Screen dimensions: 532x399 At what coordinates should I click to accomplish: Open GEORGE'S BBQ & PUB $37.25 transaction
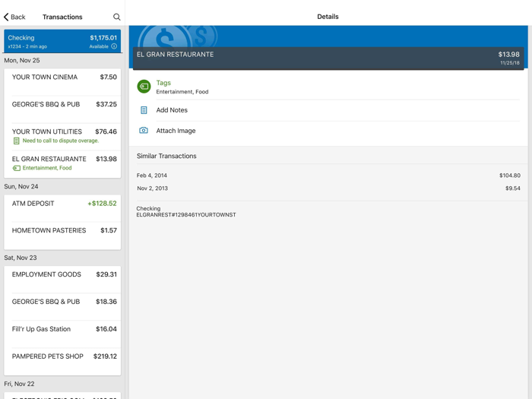(62, 108)
